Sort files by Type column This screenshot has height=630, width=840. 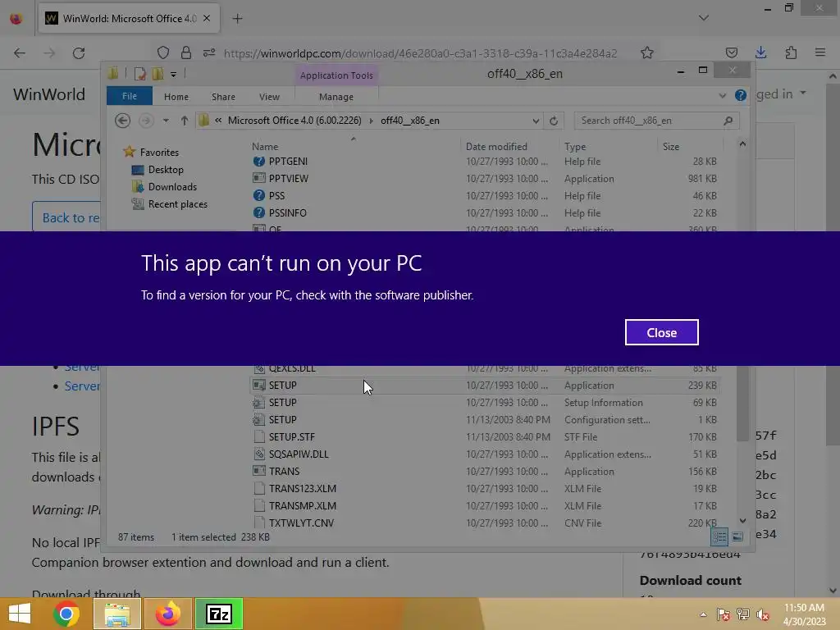[575, 146]
